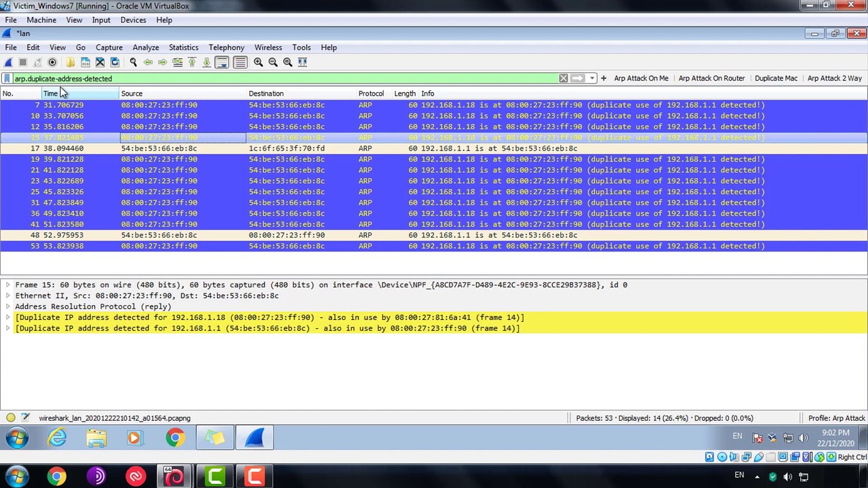Select packet 7 at time 31.706729

(x=434, y=105)
